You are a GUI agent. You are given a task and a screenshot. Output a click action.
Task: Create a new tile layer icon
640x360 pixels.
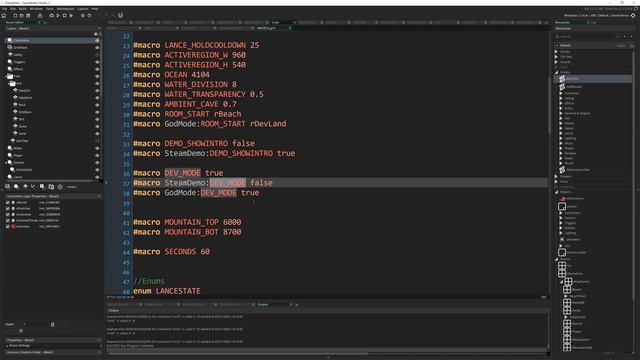(25, 187)
